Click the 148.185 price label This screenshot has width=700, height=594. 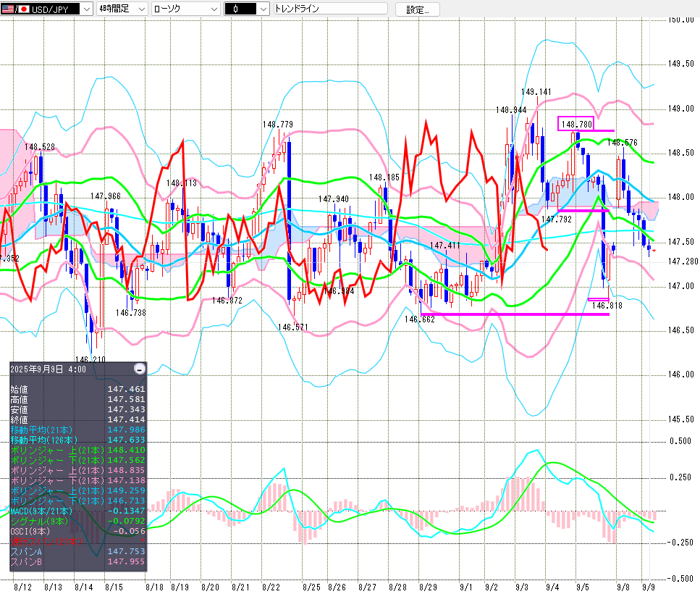pos(384,177)
